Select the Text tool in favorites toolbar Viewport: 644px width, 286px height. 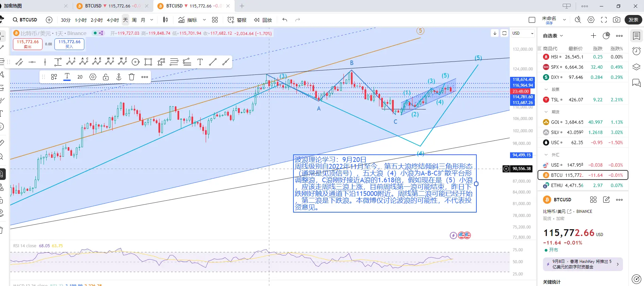(x=200, y=62)
